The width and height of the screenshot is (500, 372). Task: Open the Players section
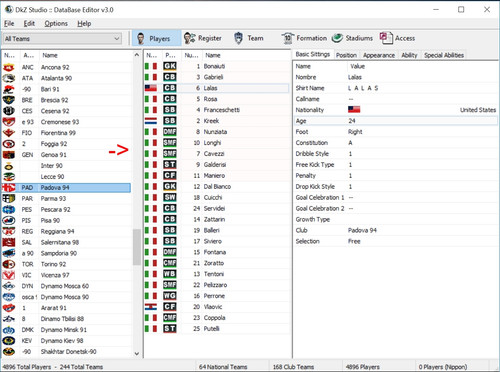coord(156,38)
